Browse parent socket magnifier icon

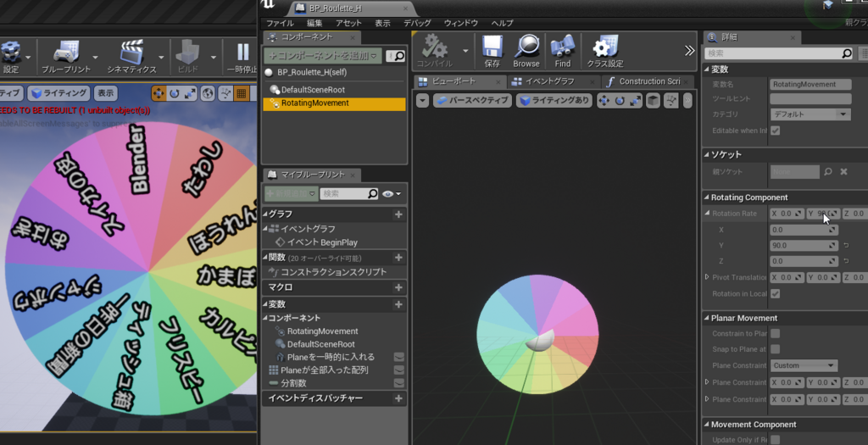click(828, 171)
